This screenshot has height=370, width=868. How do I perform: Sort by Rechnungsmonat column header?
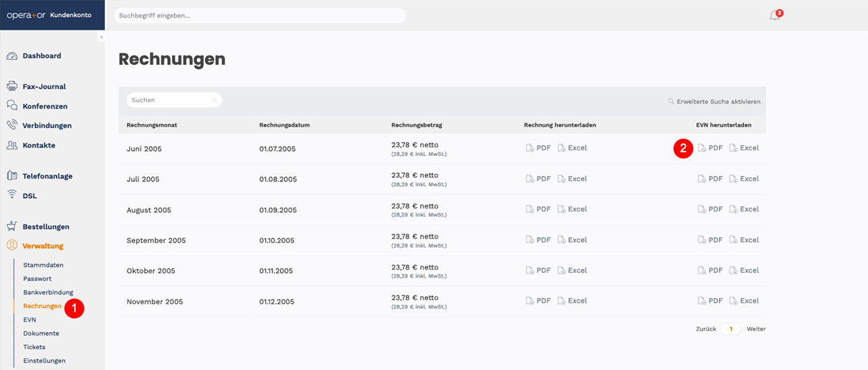pyautogui.click(x=152, y=125)
